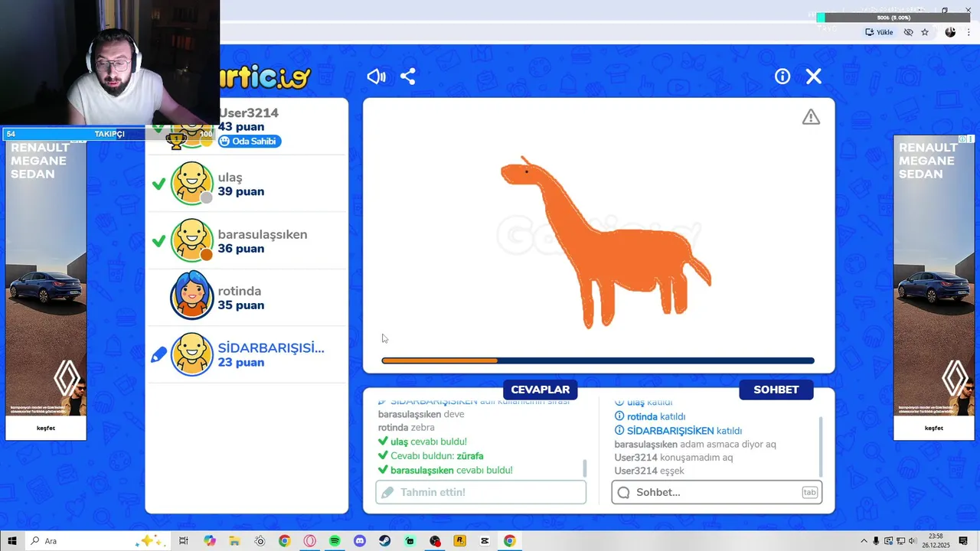Viewport: 980px width, 551px height.
Task: Focus the Sohbet chat input field
Action: 717,492
